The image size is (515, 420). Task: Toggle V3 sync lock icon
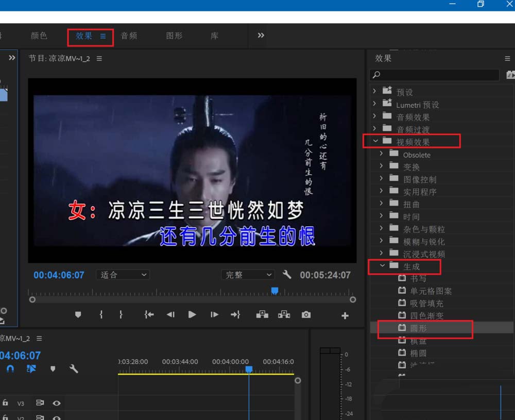point(40,402)
